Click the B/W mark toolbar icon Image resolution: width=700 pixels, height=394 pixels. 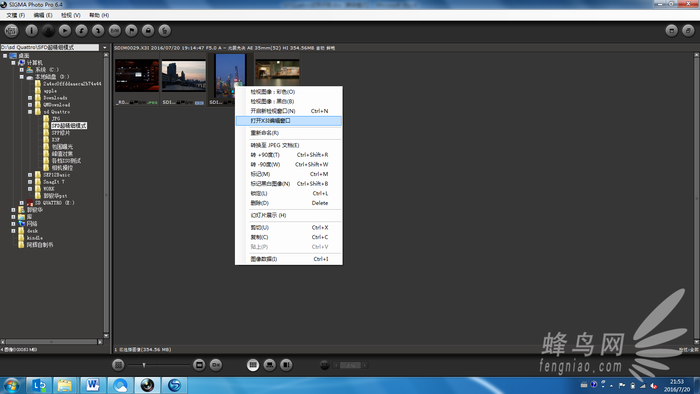(115, 30)
